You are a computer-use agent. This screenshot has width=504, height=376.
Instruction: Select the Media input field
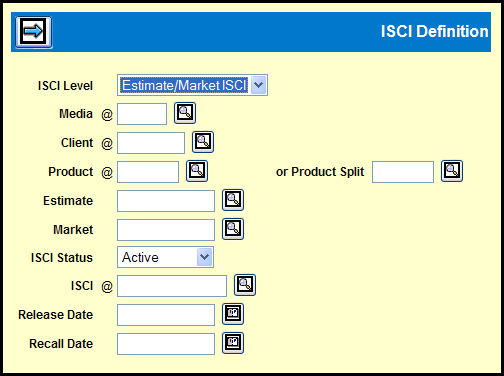click(x=142, y=114)
